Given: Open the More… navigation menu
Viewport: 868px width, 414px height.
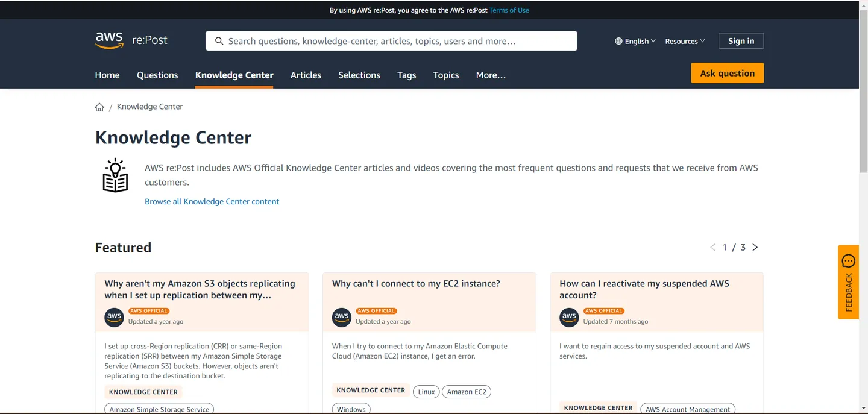Looking at the screenshot, I should pos(491,75).
